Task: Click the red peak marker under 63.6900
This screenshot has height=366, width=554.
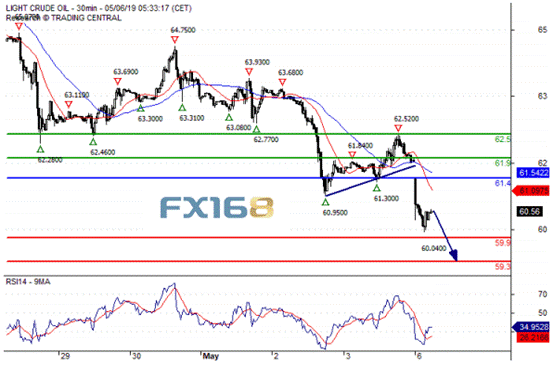Action: (x=118, y=82)
